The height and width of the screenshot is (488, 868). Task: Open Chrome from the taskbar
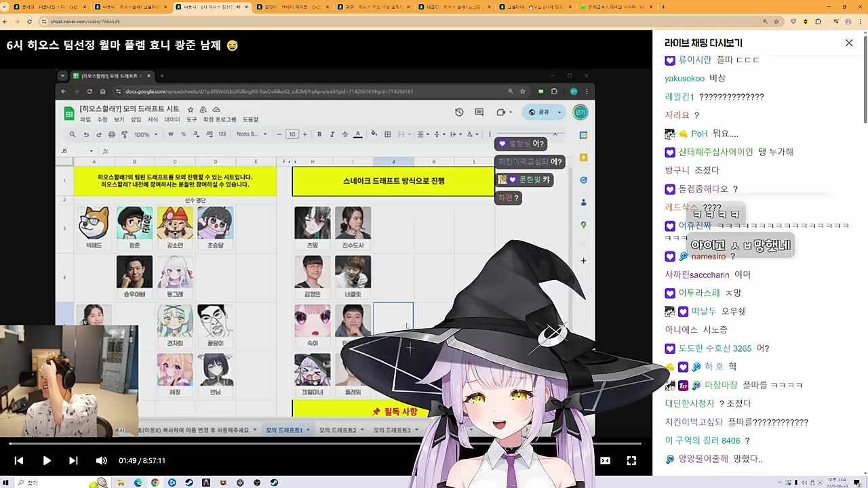point(155,483)
